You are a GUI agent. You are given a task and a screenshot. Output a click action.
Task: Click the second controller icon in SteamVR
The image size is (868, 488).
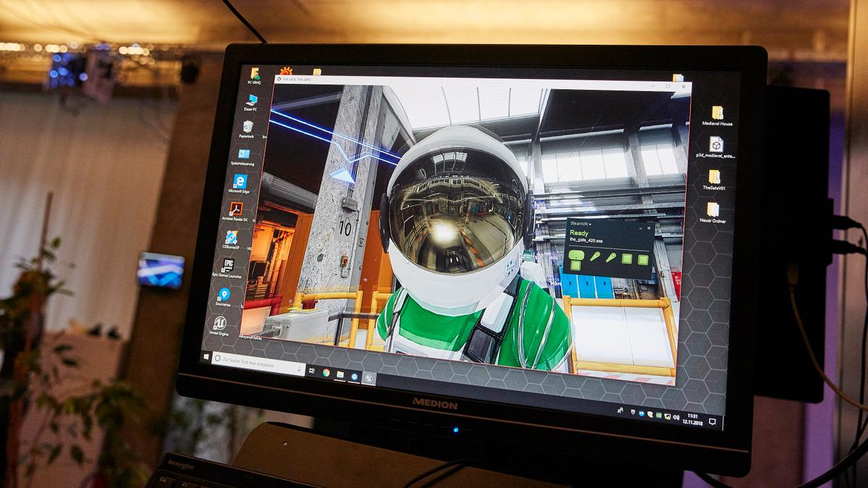click(x=610, y=257)
